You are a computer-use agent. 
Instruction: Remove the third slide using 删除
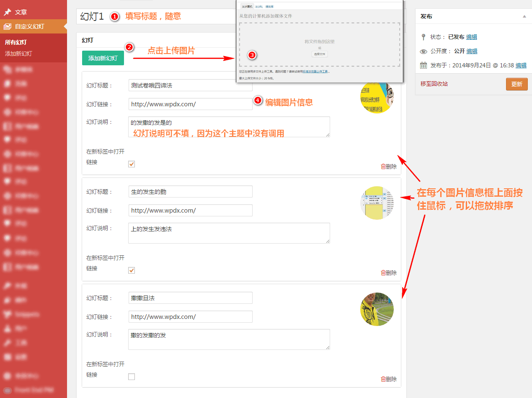click(388, 379)
